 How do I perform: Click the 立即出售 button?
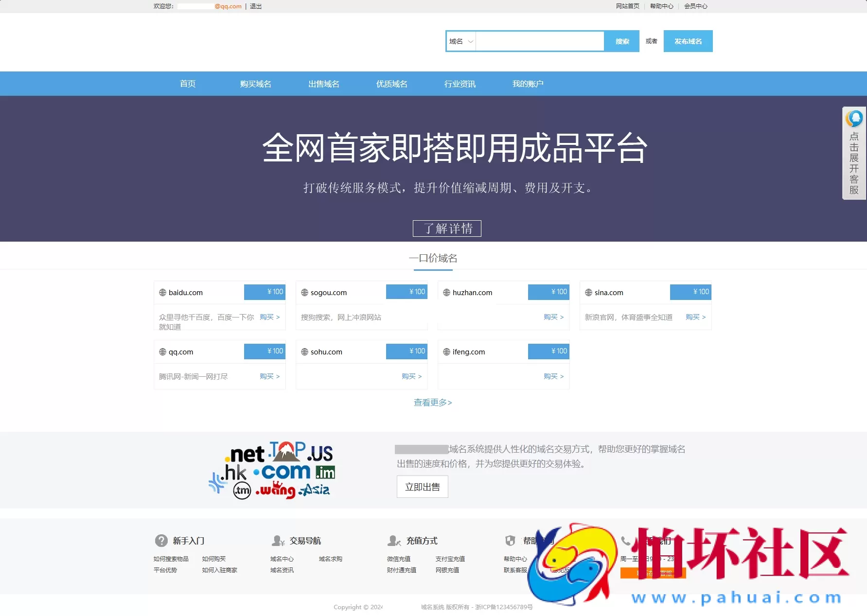pyautogui.click(x=422, y=487)
